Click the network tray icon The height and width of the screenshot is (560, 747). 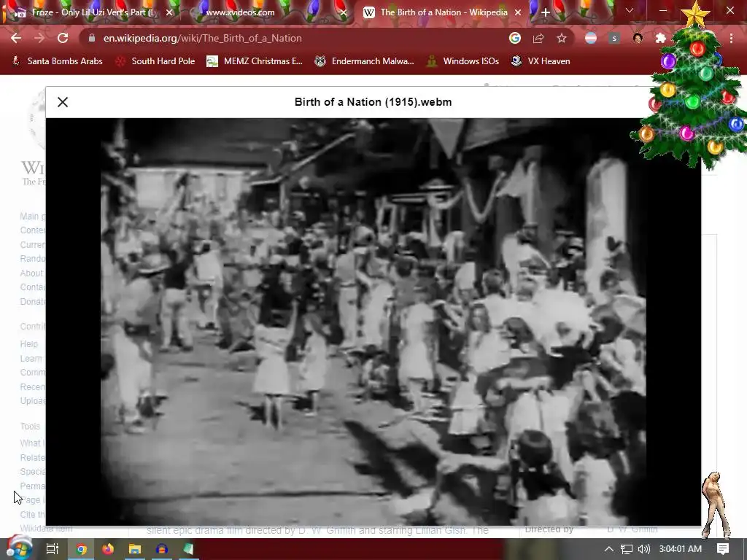627,549
